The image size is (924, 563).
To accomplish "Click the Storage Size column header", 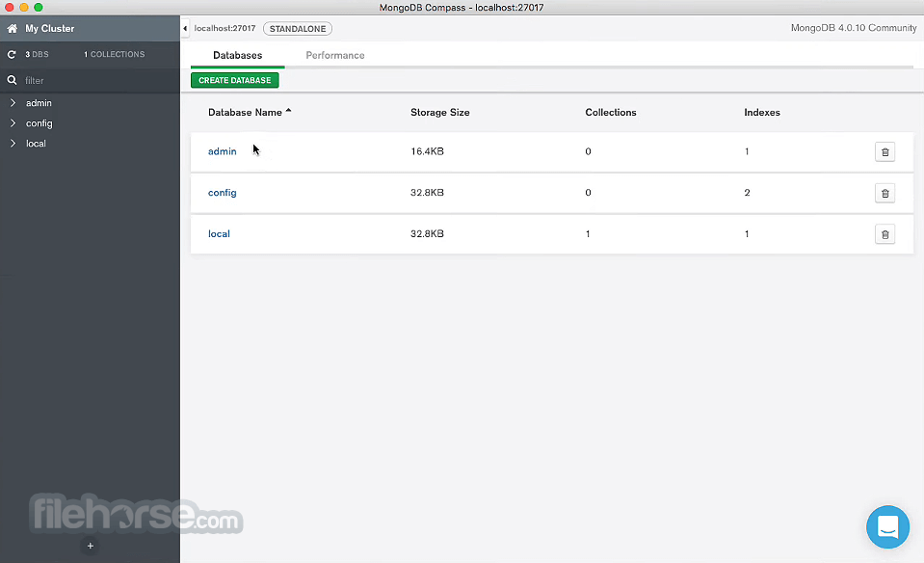I will coord(440,113).
